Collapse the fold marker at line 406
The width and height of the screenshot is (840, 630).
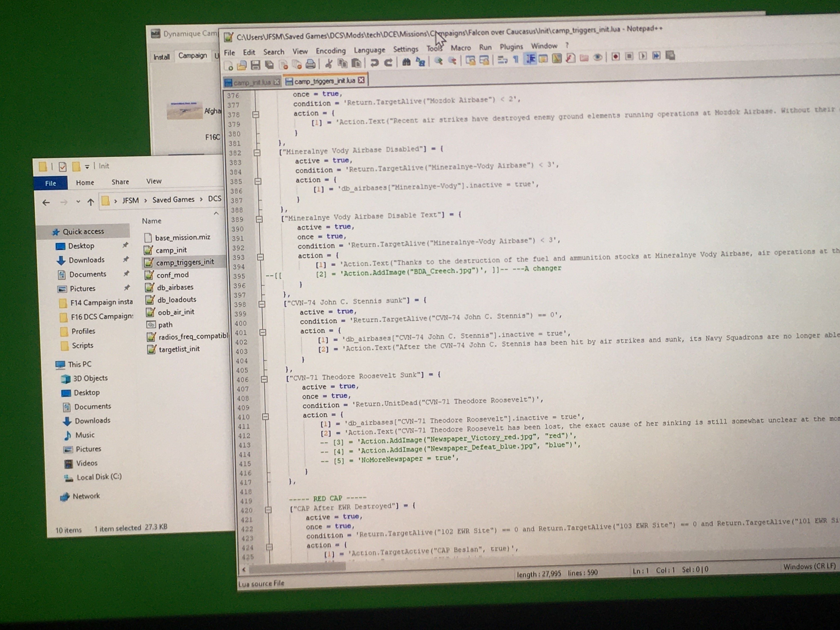coord(264,379)
